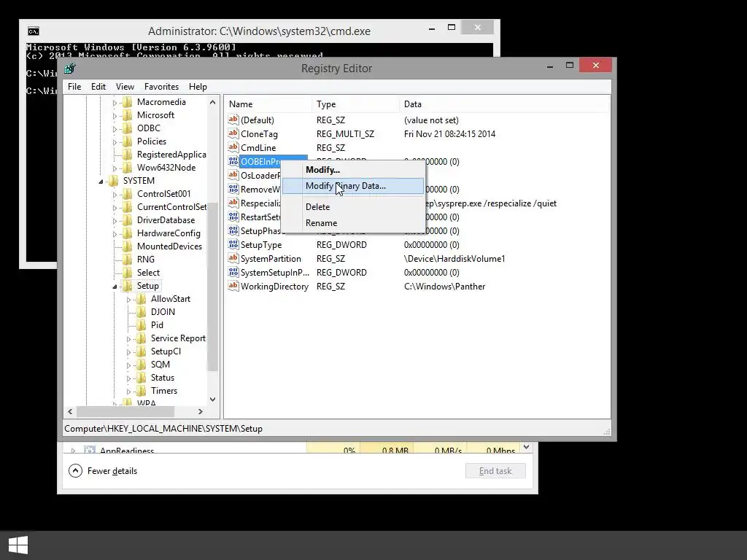Choose Modify Binary Data... in context menu
Screen dimensions: 747x560
point(352,186)
